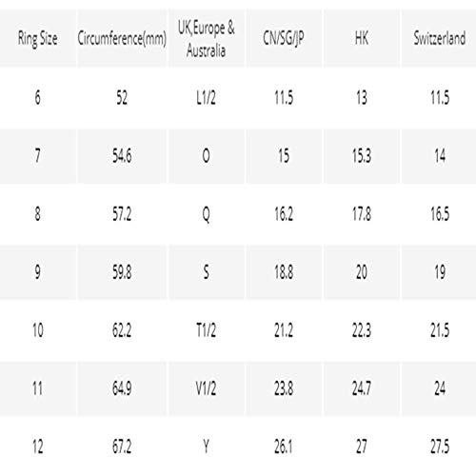Screen dimensions: 476x476
Task: Select the V1/2 UK size cell
Action: pos(207,388)
